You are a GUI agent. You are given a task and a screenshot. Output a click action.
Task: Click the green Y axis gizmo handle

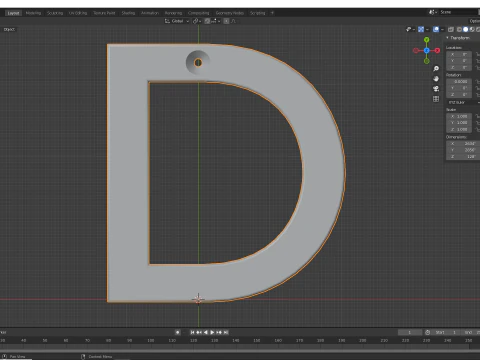pyautogui.click(x=426, y=40)
